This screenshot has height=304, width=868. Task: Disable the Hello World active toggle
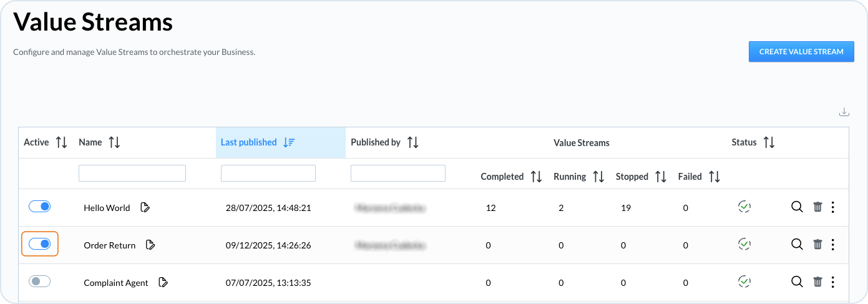[x=39, y=207]
